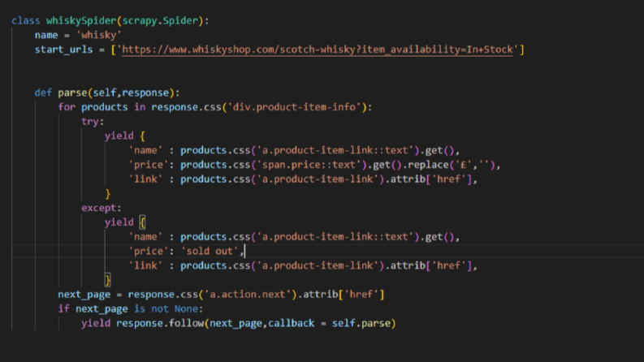The width and height of the screenshot is (644, 362).
Task: Click the replace method call
Action: click(x=428, y=165)
